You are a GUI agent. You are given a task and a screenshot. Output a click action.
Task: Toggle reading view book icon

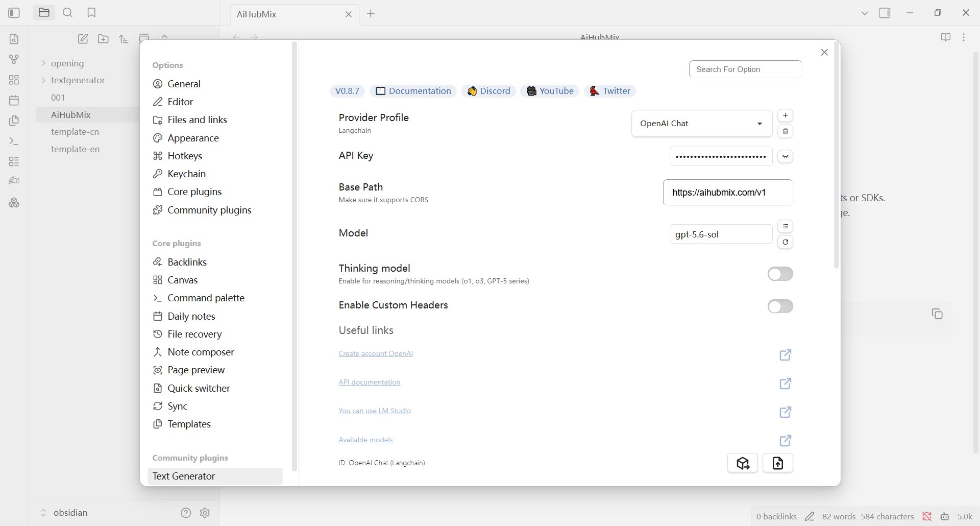pyautogui.click(x=946, y=37)
